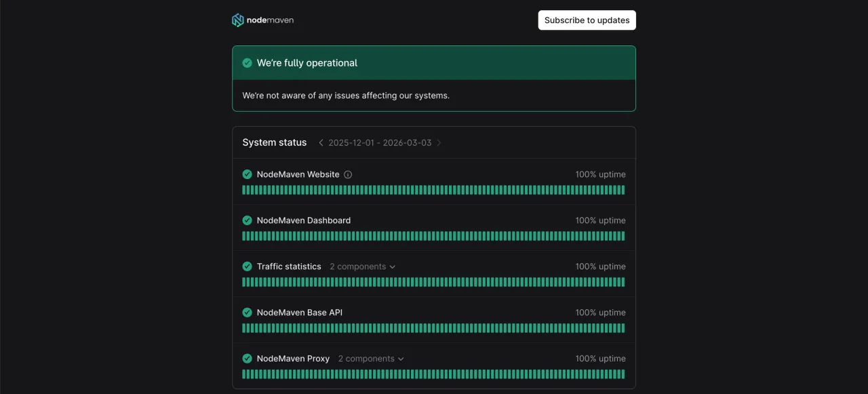Click the info icon beside NodeMaven Website
This screenshot has height=394, width=868.
348,174
